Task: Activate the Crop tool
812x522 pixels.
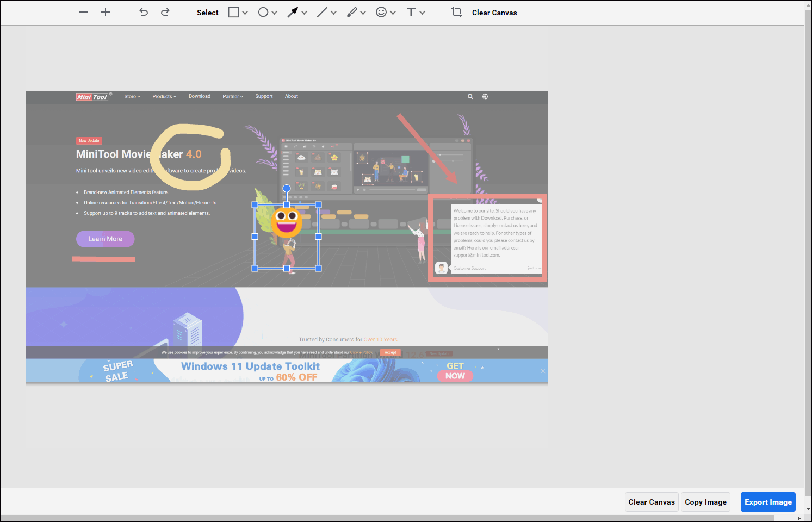Action: tap(456, 12)
